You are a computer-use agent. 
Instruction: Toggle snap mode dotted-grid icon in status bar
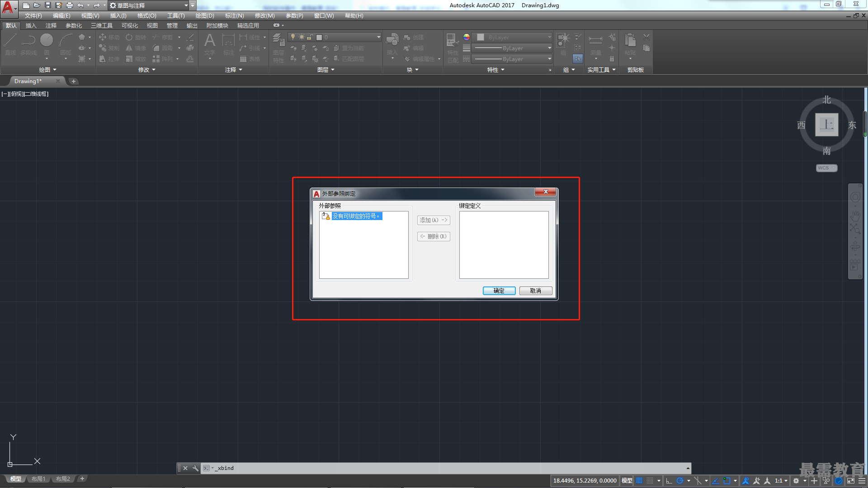pyautogui.click(x=650, y=481)
